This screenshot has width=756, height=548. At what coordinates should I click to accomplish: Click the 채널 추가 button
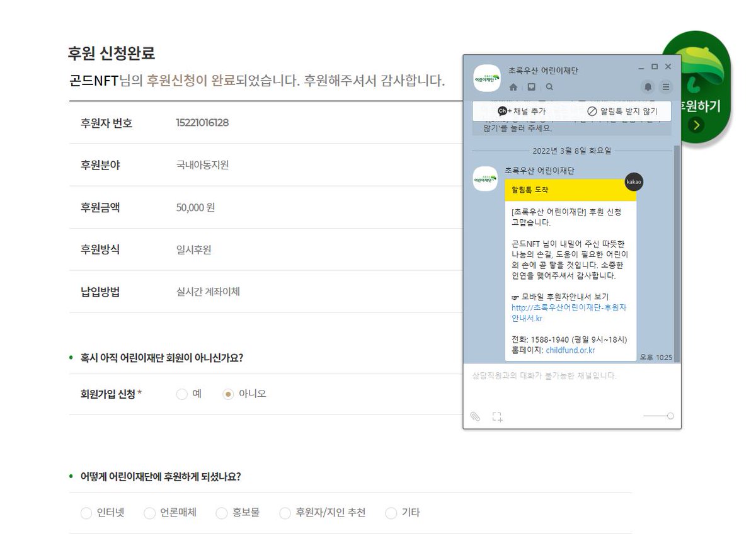522,111
